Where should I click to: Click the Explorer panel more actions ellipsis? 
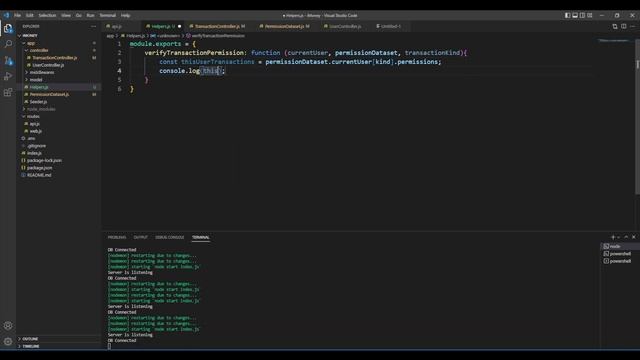coord(93,26)
